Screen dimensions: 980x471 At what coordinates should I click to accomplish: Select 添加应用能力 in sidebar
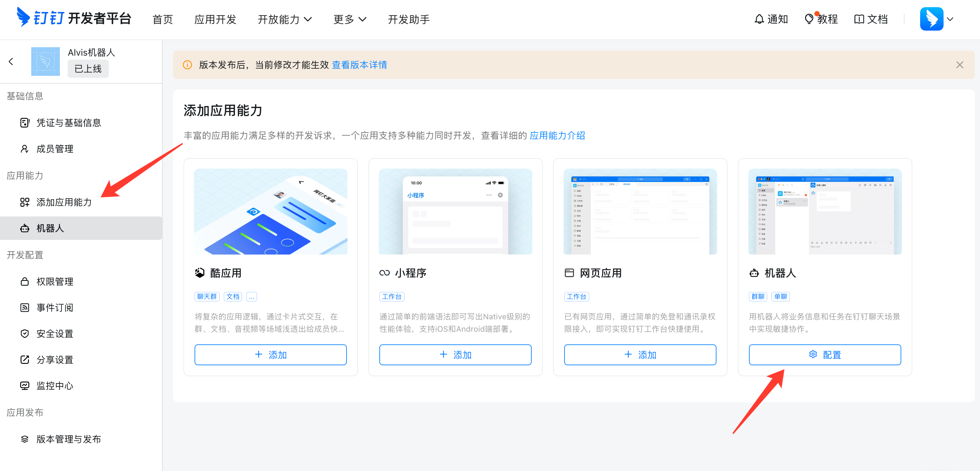pos(81,202)
